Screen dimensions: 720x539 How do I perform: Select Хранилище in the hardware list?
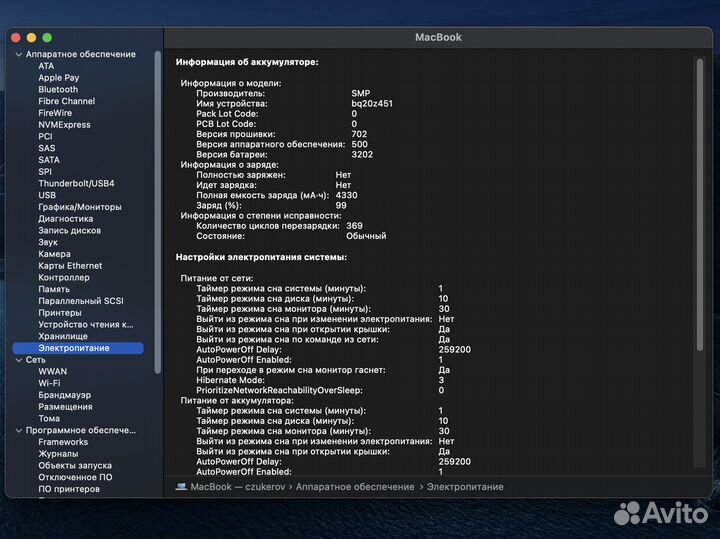63,336
